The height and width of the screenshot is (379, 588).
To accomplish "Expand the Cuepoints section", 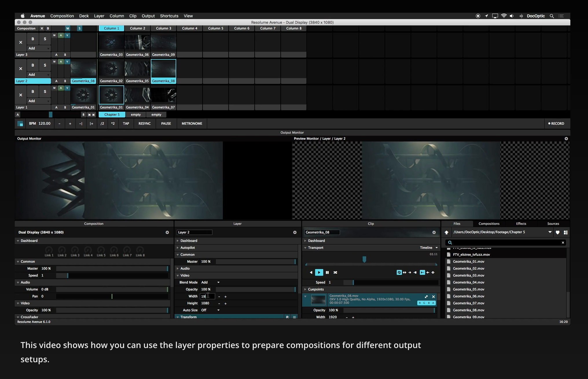I will (x=306, y=289).
